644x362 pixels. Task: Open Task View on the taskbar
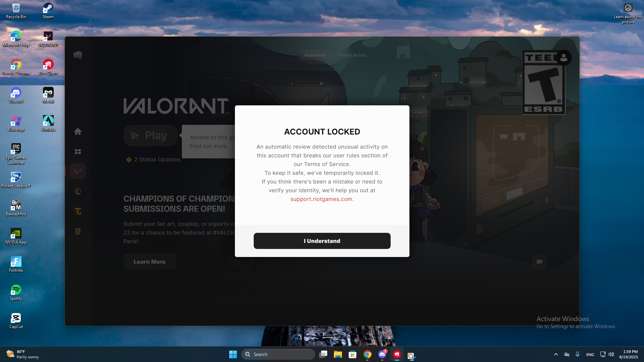(323, 354)
